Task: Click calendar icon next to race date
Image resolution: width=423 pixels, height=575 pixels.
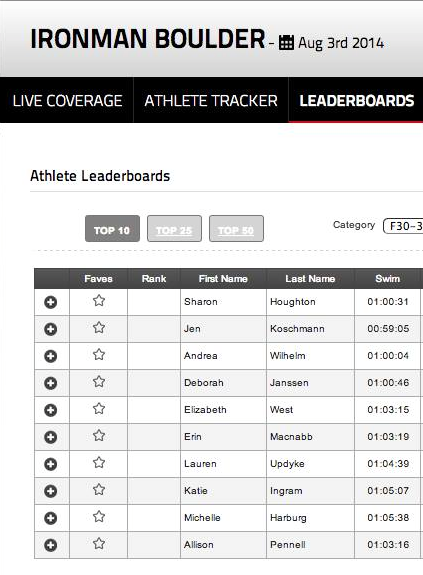Action: click(286, 43)
